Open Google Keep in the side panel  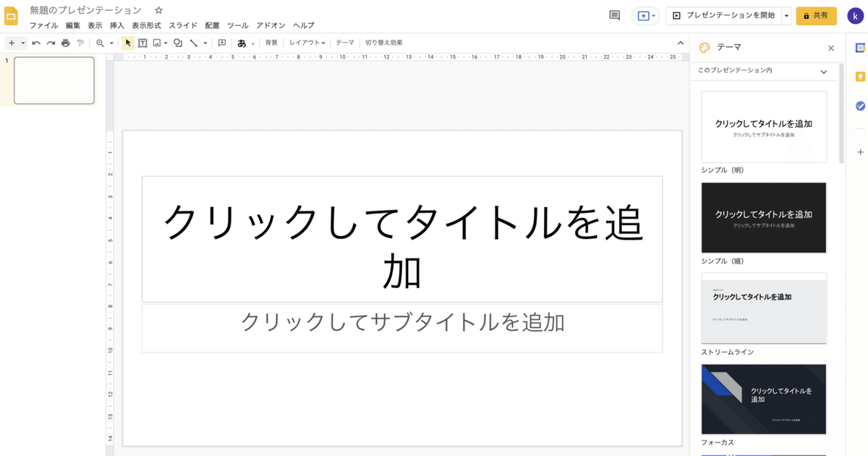[x=859, y=76]
